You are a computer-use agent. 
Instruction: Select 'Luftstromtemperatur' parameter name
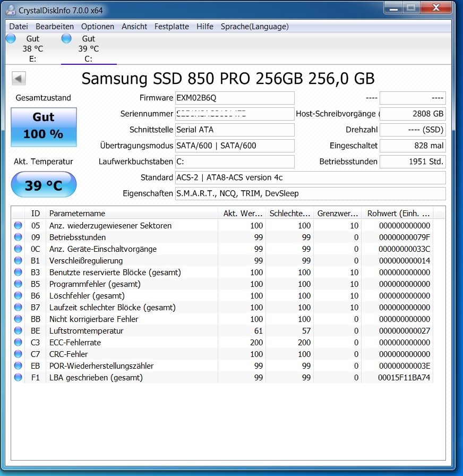pyautogui.click(x=87, y=331)
